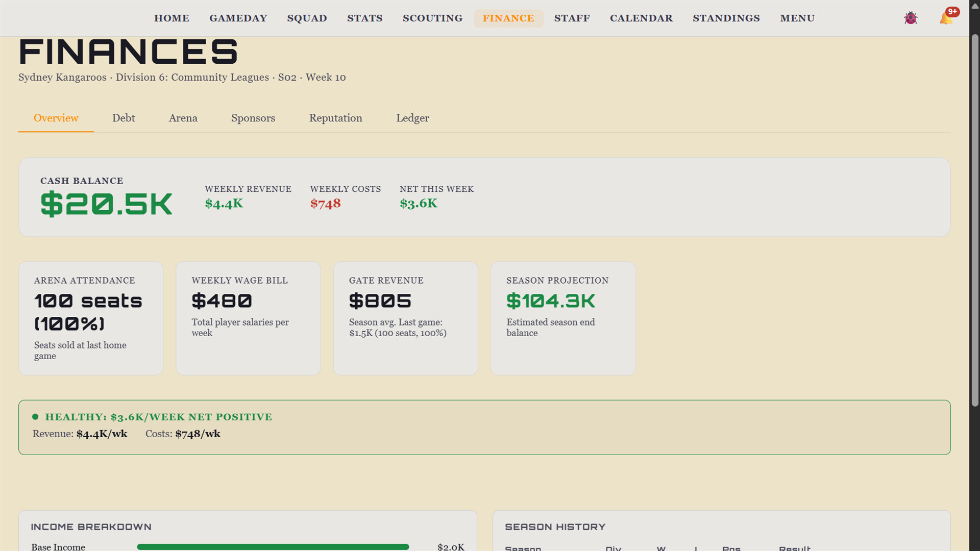Click the Season History heading
The width and height of the screenshot is (980, 551).
point(555,527)
